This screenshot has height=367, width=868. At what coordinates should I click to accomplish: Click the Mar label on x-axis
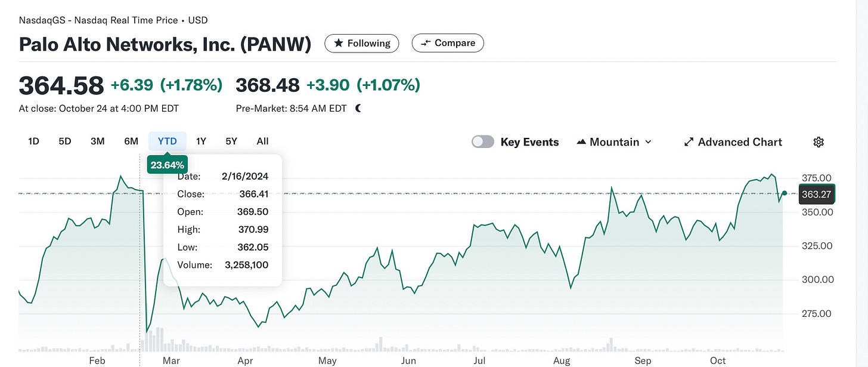pos(171,360)
